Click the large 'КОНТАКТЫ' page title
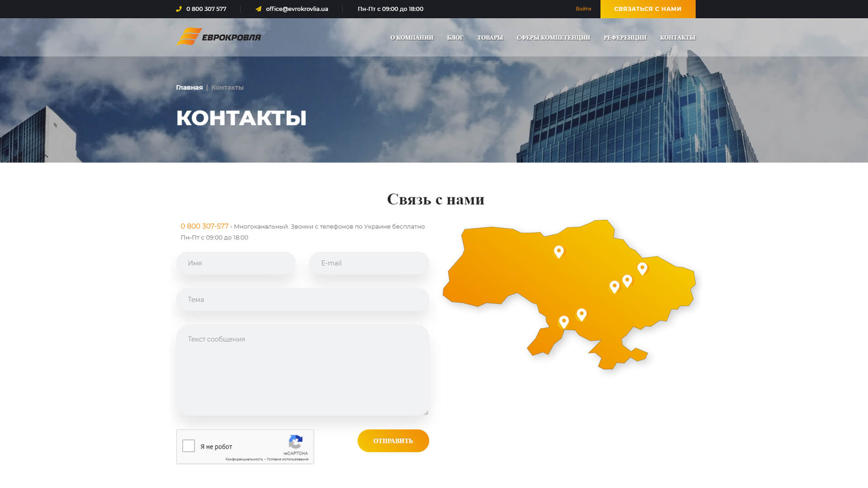 pyautogui.click(x=241, y=118)
